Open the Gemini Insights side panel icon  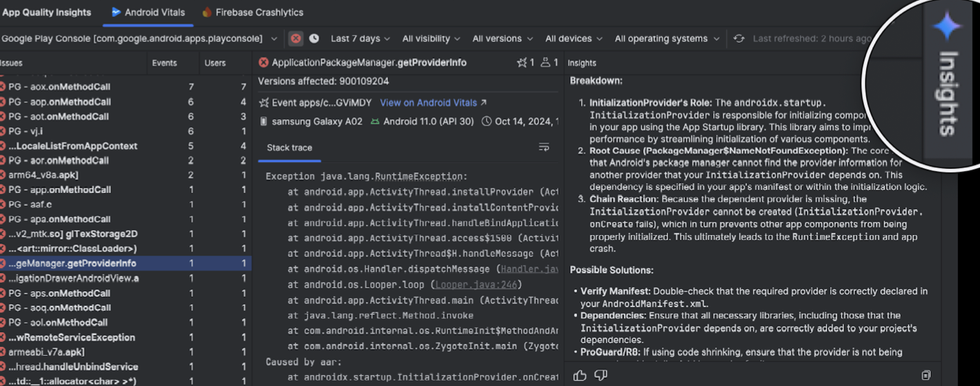(x=946, y=27)
